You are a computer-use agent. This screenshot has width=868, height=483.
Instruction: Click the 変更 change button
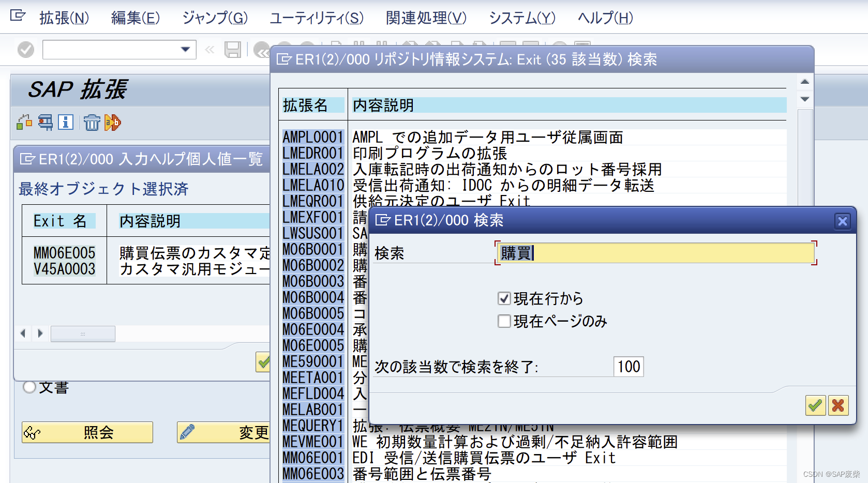click(x=223, y=432)
